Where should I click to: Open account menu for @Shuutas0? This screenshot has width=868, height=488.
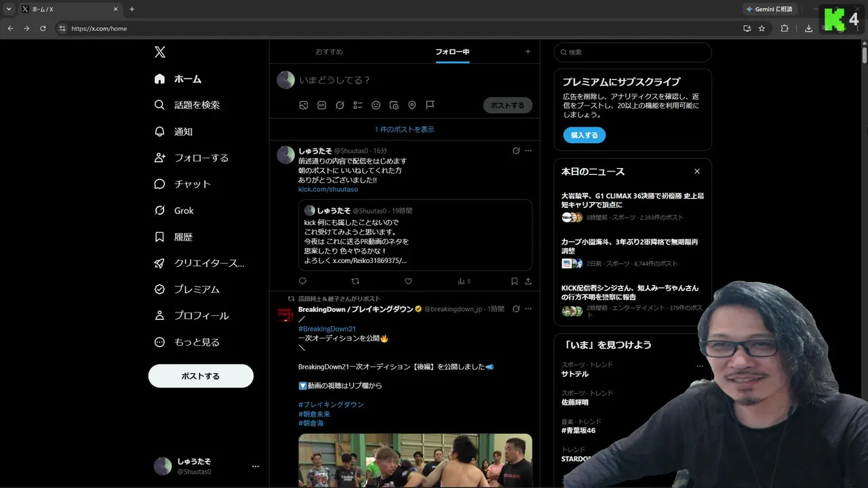point(206,466)
